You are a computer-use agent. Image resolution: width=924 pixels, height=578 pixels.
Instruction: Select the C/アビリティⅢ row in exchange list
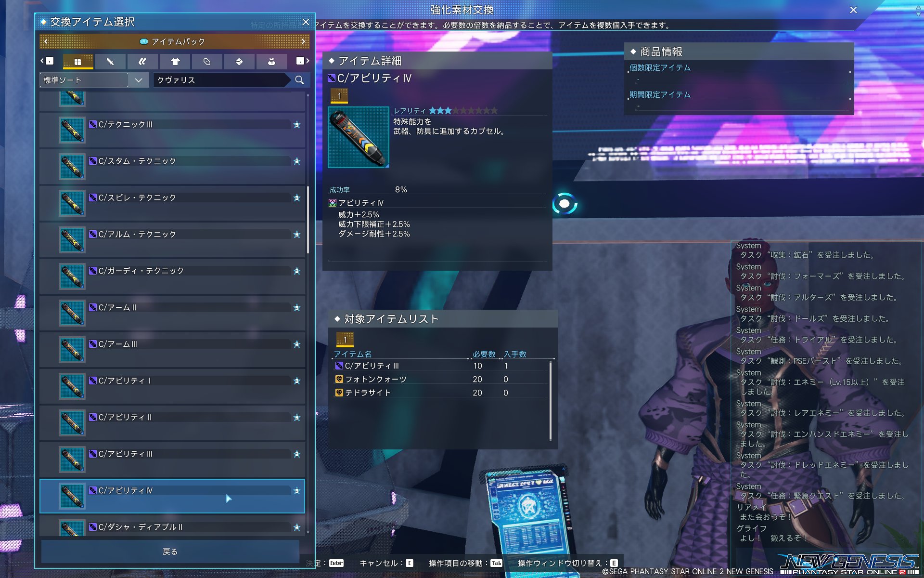coord(172,460)
